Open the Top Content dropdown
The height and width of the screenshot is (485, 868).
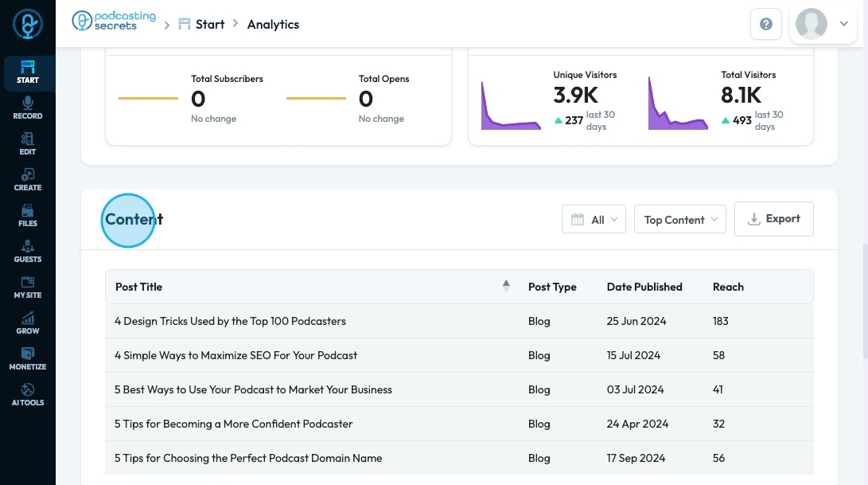pyautogui.click(x=679, y=220)
